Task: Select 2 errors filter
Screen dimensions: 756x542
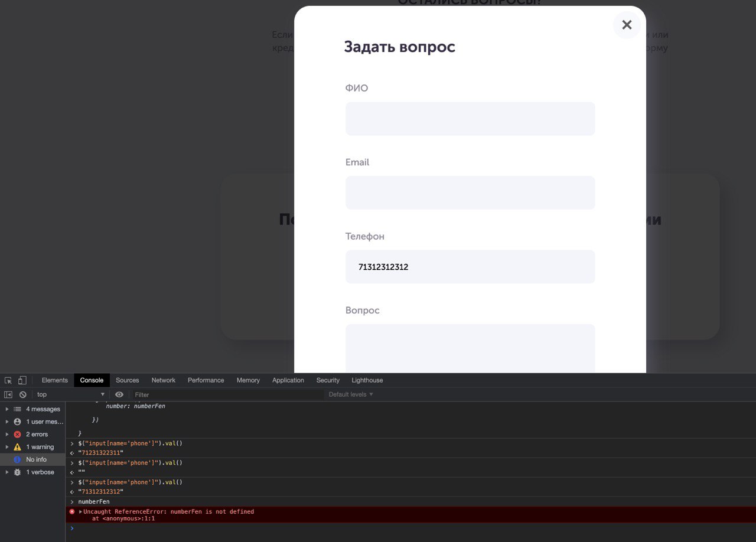Action: click(x=32, y=434)
